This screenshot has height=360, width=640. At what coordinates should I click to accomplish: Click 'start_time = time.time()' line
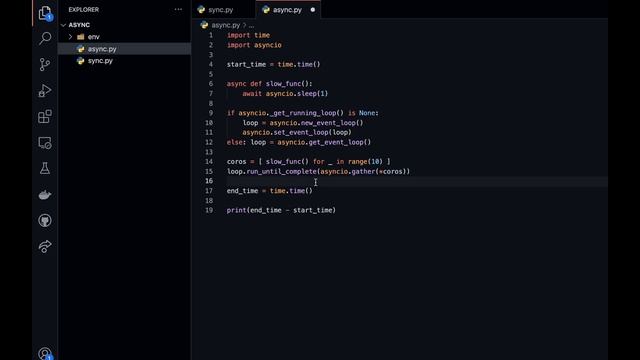pyautogui.click(x=273, y=64)
